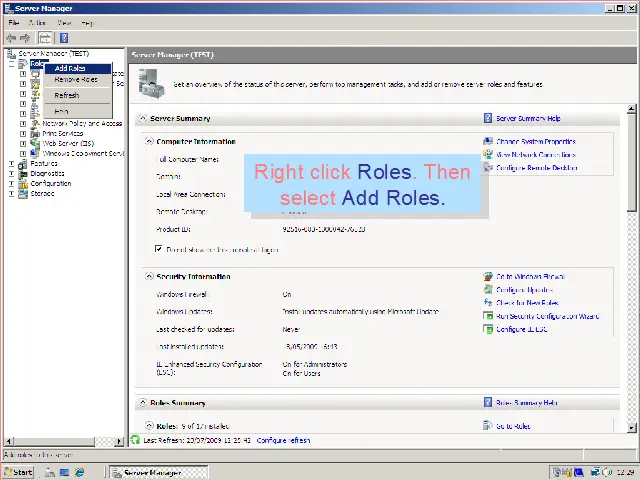Expand the Print Services node
This screenshot has height=480, width=640.
(x=23, y=133)
